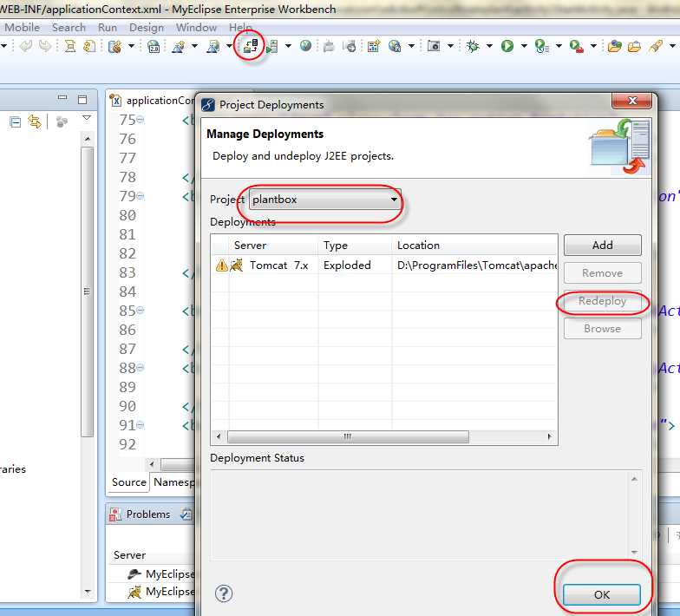Click the Add deployment button

(602, 245)
